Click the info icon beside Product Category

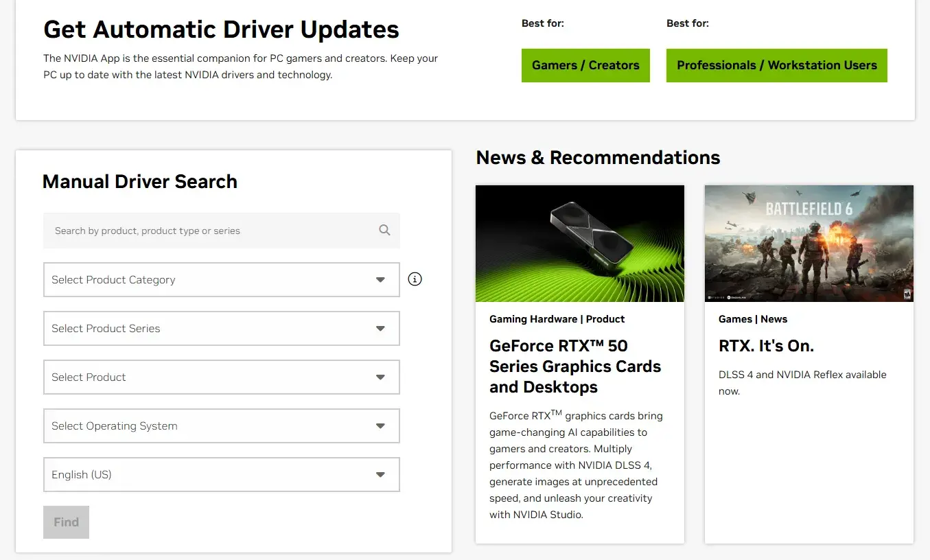click(x=415, y=279)
